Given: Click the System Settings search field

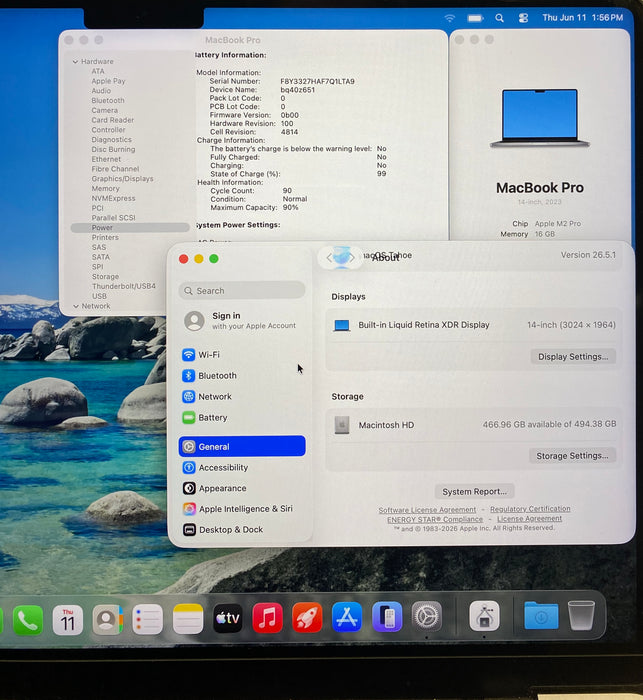Looking at the screenshot, I should pyautogui.click(x=242, y=291).
